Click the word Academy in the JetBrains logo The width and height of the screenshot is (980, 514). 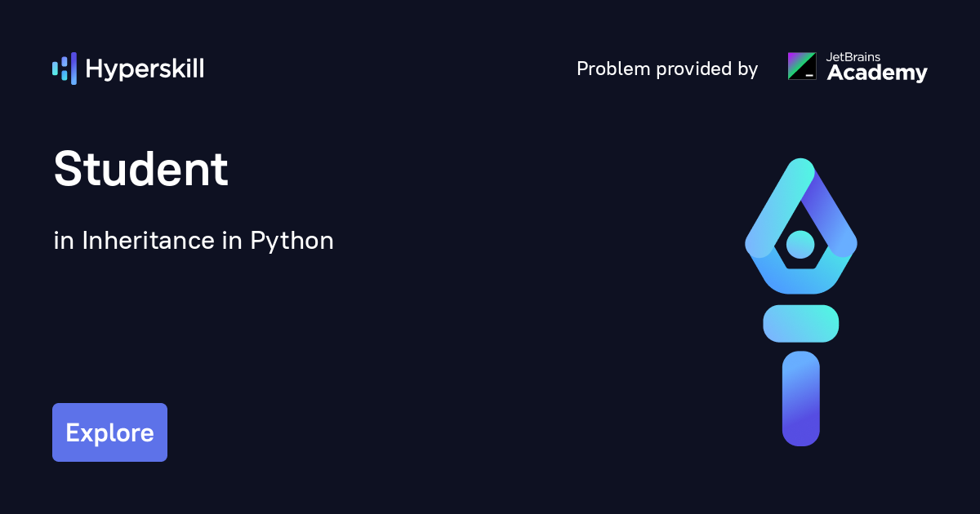pyautogui.click(x=877, y=73)
